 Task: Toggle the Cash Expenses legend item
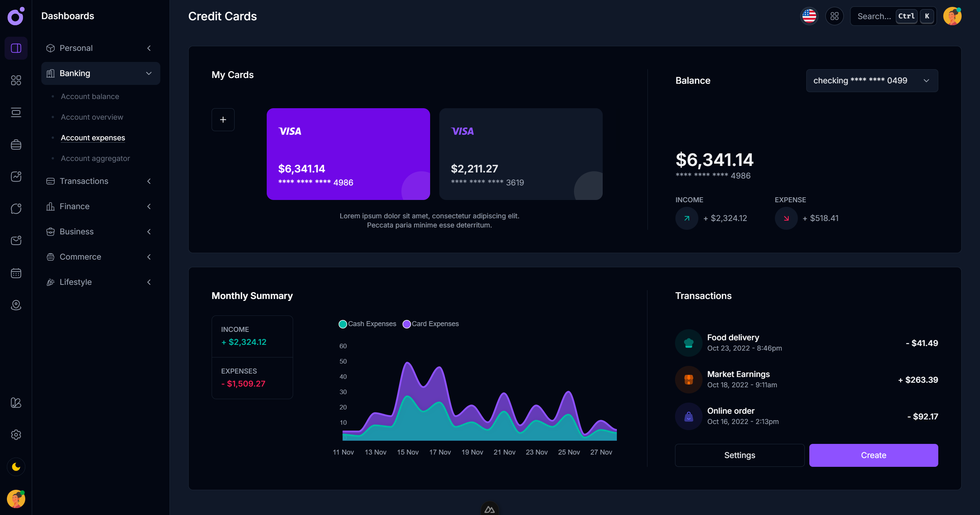[x=367, y=324]
